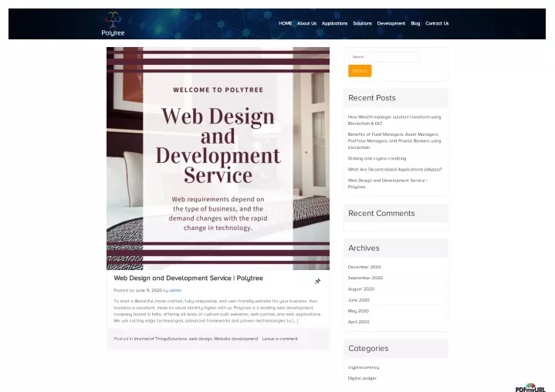View posts by author admin
The height and width of the screenshot is (392, 555).
175,290
